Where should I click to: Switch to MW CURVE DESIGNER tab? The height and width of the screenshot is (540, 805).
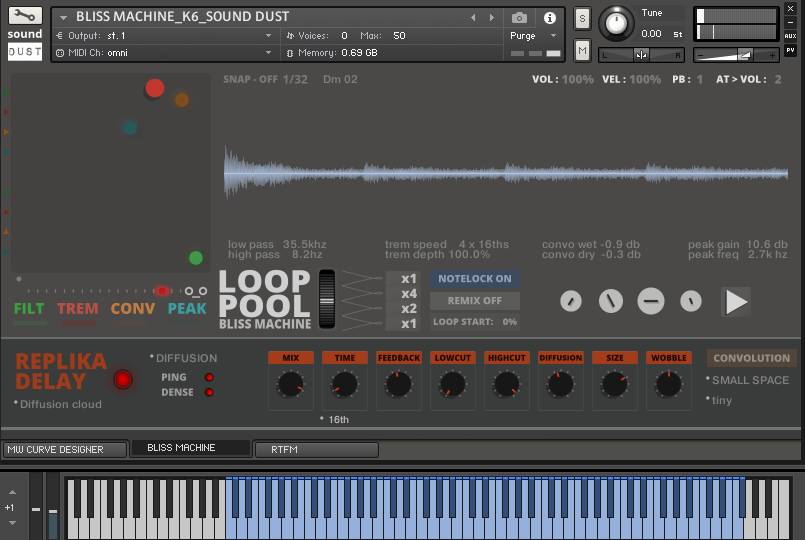click(x=65, y=449)
